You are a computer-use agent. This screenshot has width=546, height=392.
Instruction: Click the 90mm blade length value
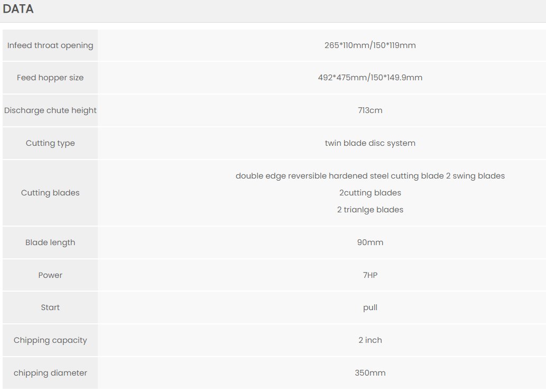point(370,242)
